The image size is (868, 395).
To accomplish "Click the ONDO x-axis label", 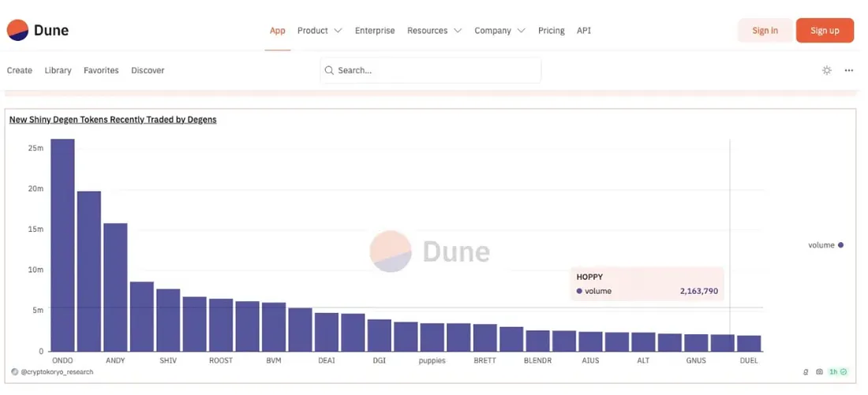I will (62, 360).
